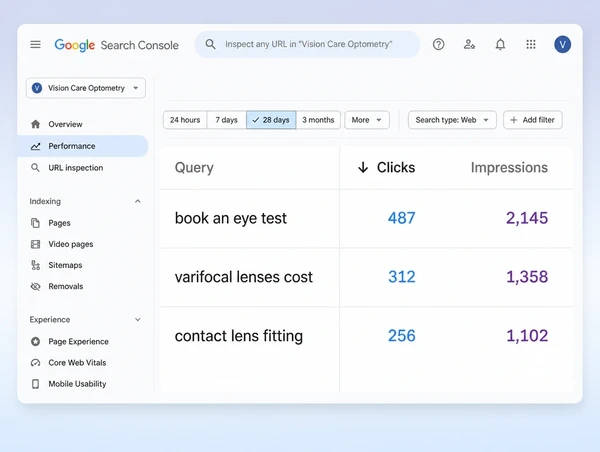
Task: Click the Indexing section label
Action: click(45, 201)
